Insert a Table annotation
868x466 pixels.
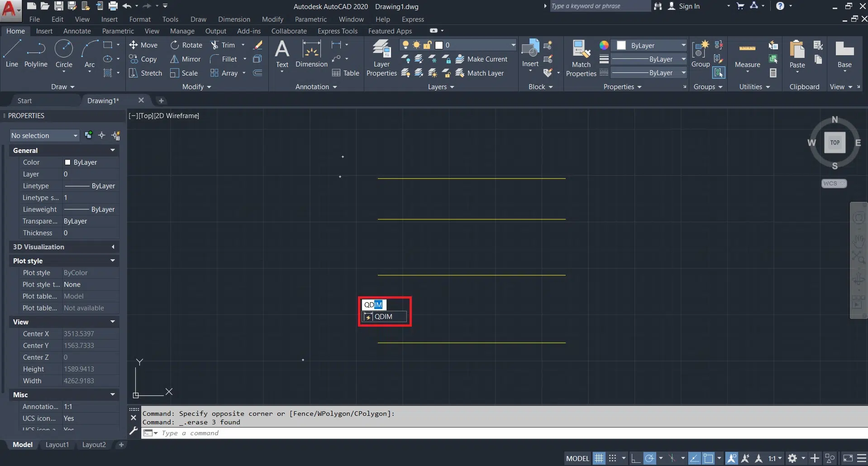click(346, 73)
